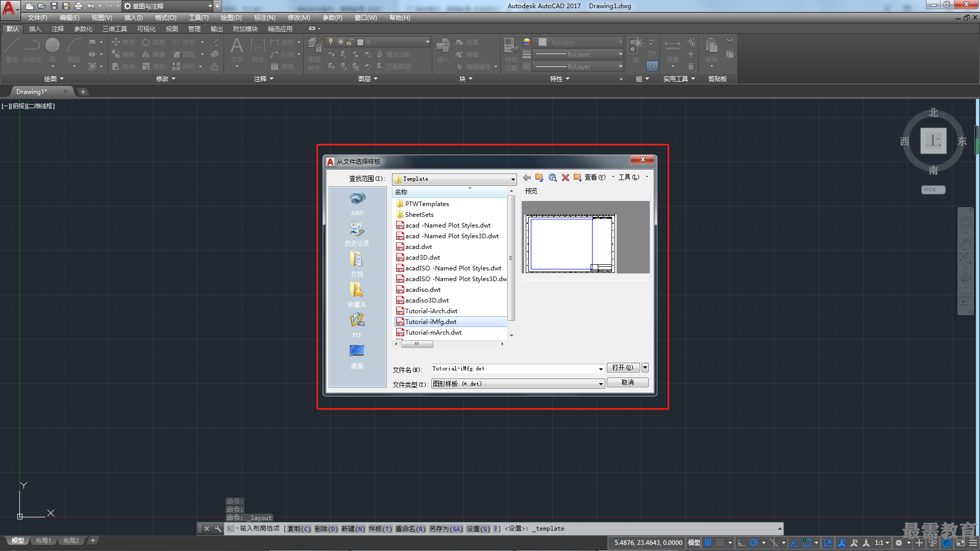The width and height of the screenshot is (980, 551).
Task: Switch to the Layout1 tab
Action: (x=43, y=540)
